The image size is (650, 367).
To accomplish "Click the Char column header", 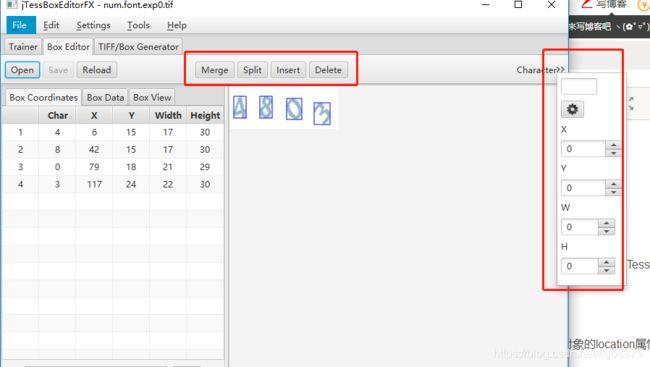I will tap(57, 115).
